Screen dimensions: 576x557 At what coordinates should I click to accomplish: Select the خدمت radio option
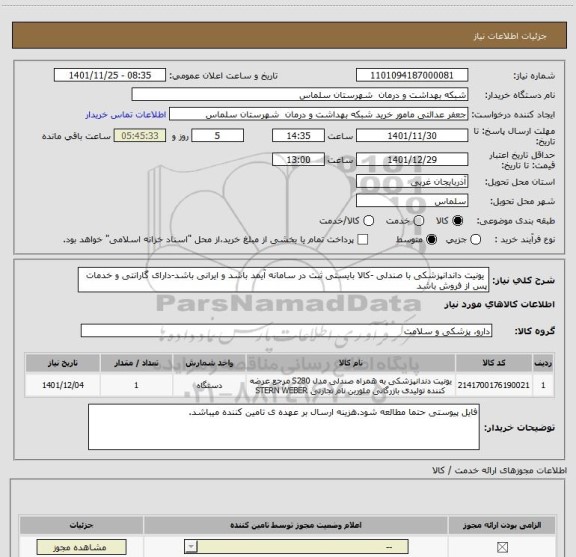pos(418,220)
